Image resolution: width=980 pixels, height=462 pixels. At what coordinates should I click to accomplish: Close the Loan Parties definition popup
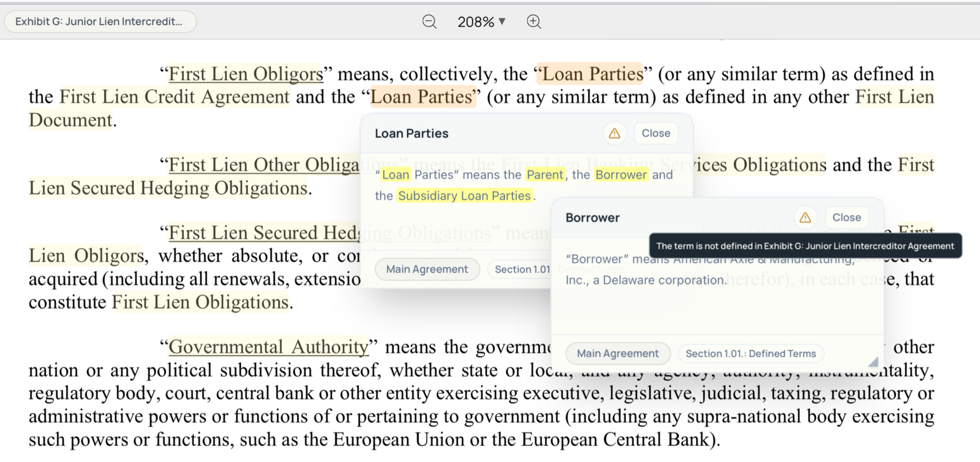click(656, 133)
